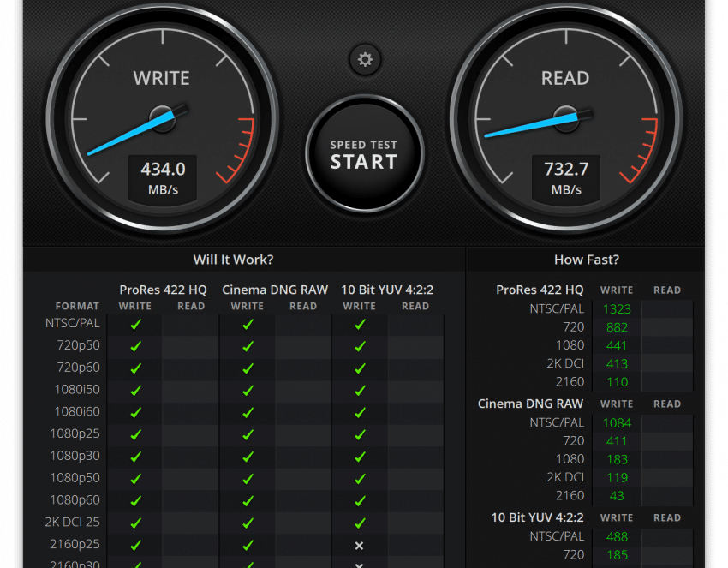Click 10 Bit YUV fail X mark for 2160p25
Screen dimensions: 728x568
[x=359, y=546]
